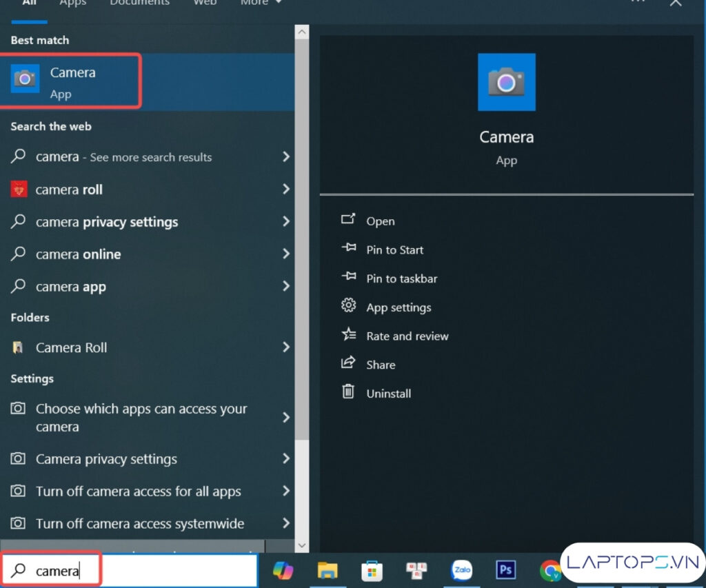Click the large Camera app icon
This screenshot has width=706, height=588.
[507, 81]
